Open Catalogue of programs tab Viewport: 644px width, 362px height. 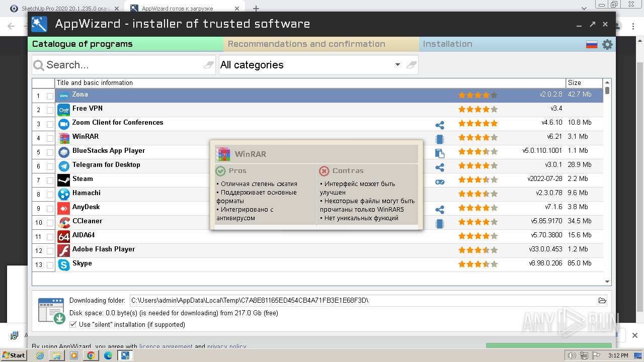[x=125, y=44]
